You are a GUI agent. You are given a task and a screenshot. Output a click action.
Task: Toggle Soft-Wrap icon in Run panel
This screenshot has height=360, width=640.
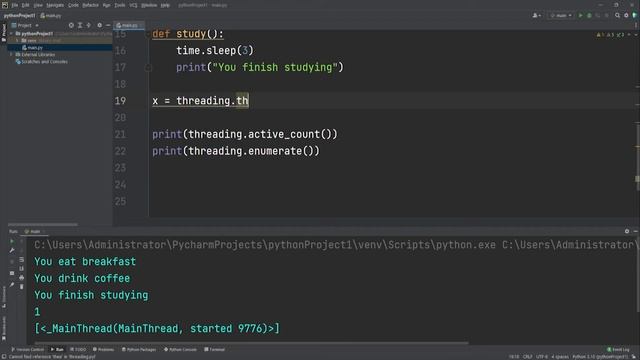click(22, 260)
